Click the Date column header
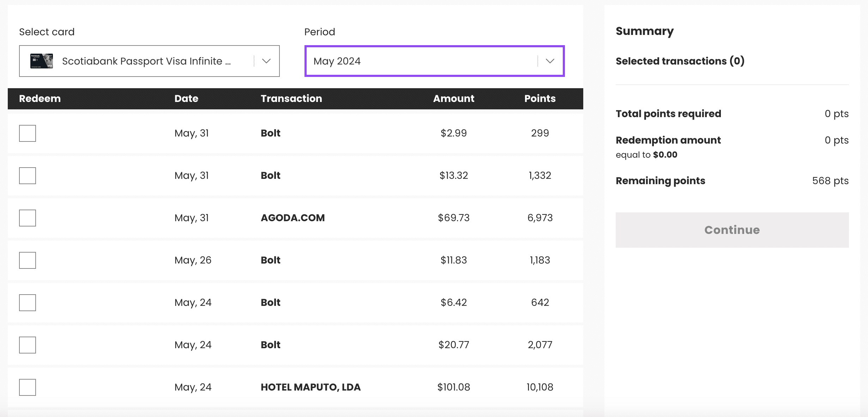Viewport: 868px width, 417px height. [186, 98]
